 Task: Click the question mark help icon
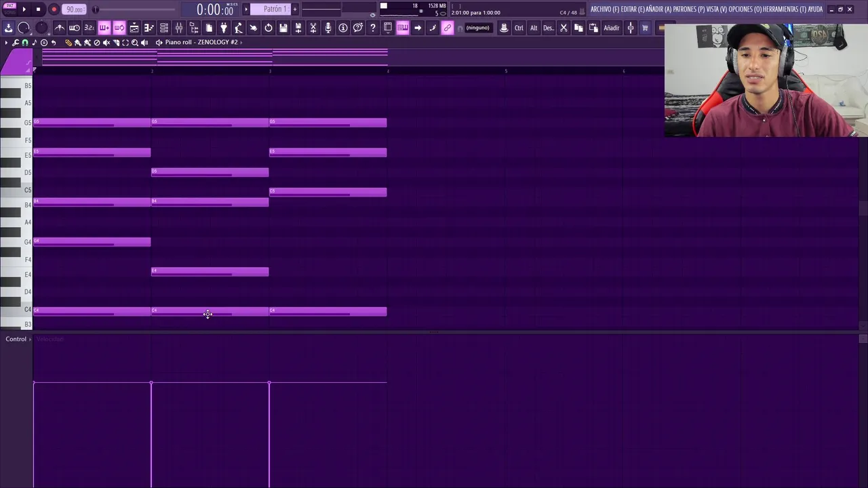[x=372, y=28]
